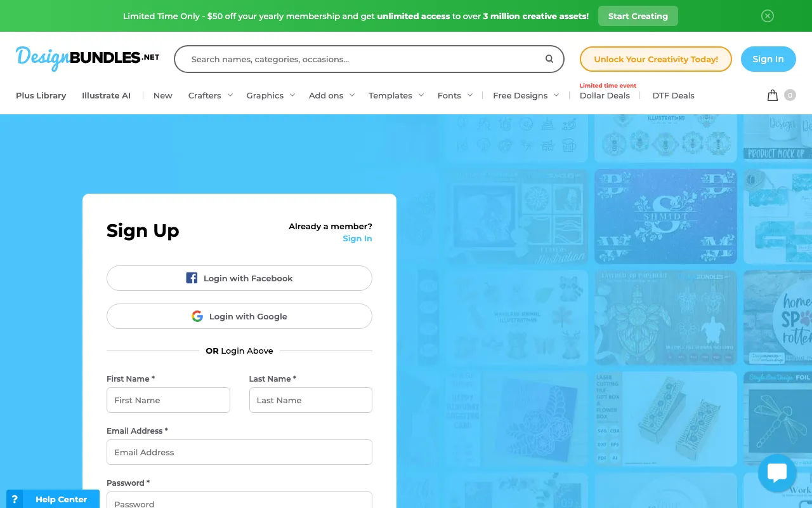Click the Unlock Your Creativity Today button
Image resolution: width=812 pixels, height=508 pixels.
point(655,59)
